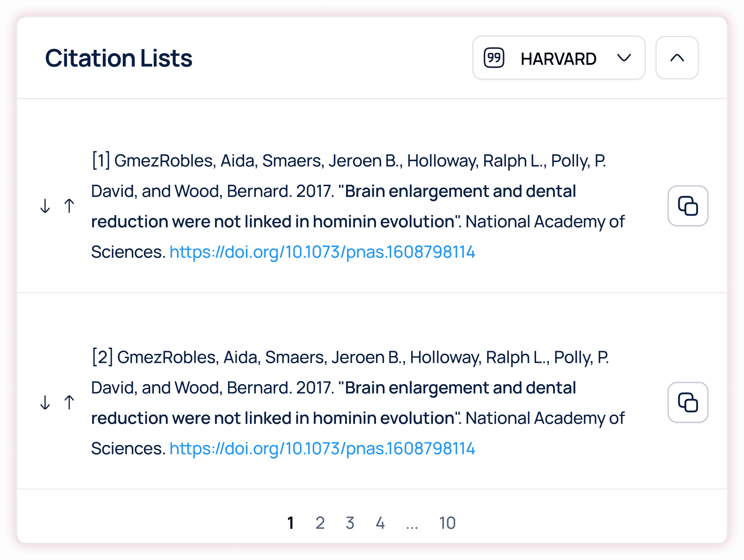Image resolution: width=744 pixels, height=560 pixels.
Task: Go to page 2 of citations
Action: tap(320, 523)
